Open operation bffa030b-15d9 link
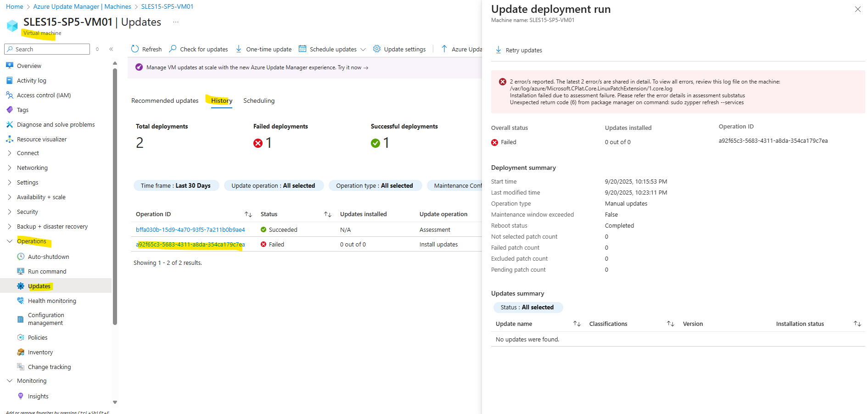This screenshot has height=414, width=868. (190, 229)
